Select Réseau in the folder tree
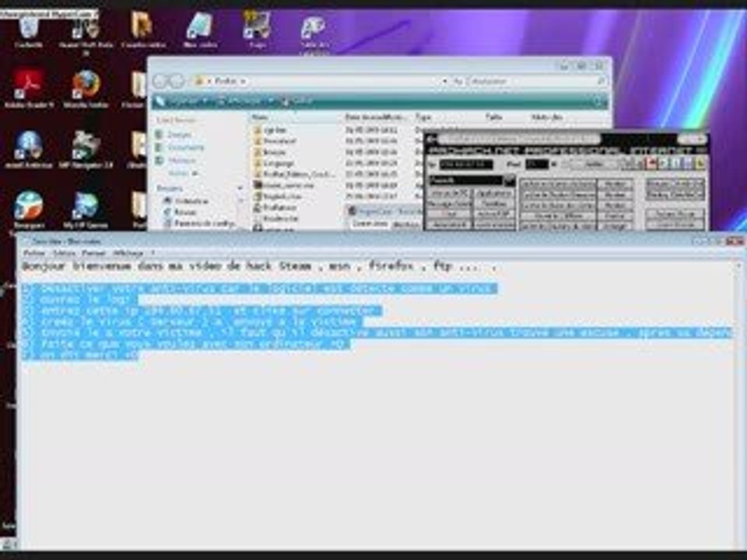 181,212
